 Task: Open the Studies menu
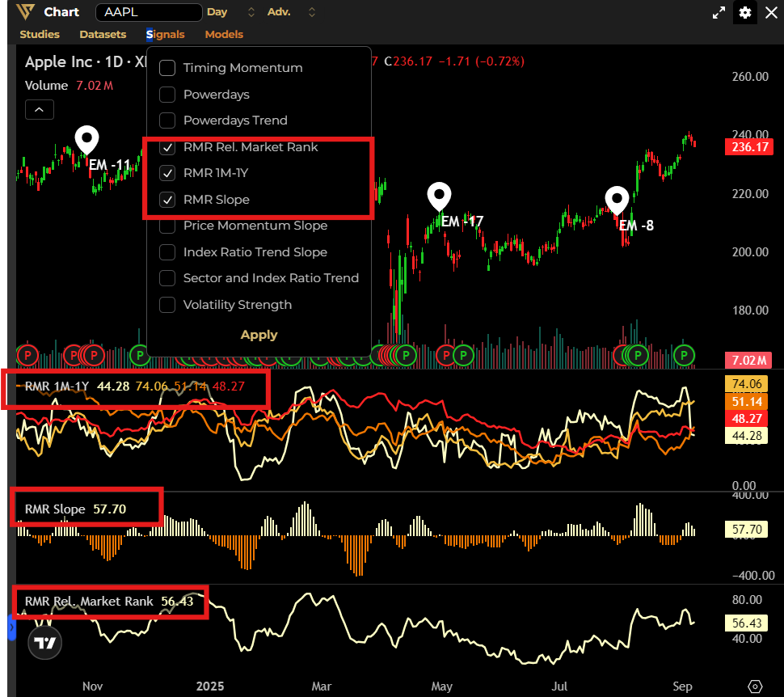40,35
